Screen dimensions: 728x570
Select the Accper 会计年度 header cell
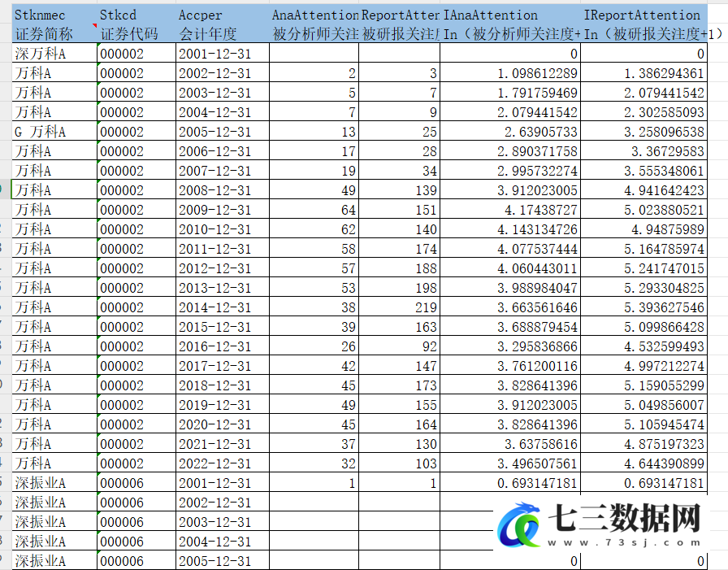[223, 24]
